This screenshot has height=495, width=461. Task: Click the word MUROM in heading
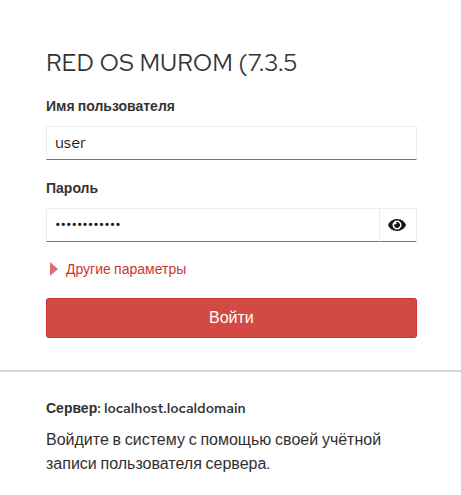pos(186,63)
